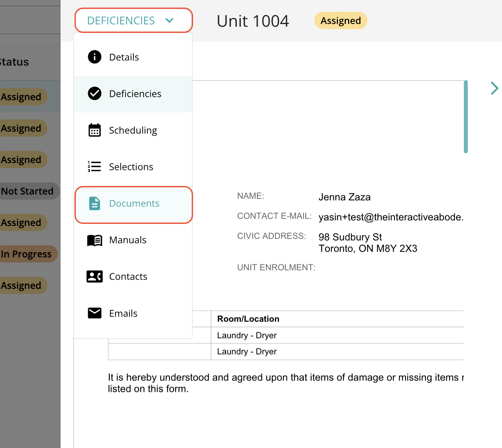Click the Manuals open book icon

[94, 240]
